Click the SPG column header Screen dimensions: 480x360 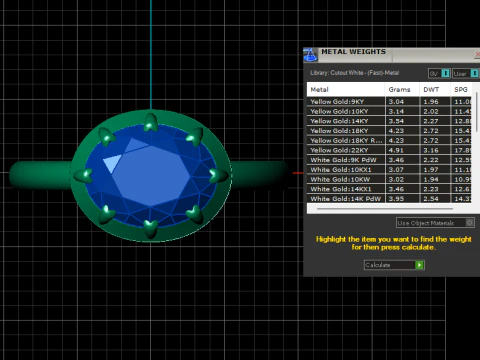pos(461,89)
